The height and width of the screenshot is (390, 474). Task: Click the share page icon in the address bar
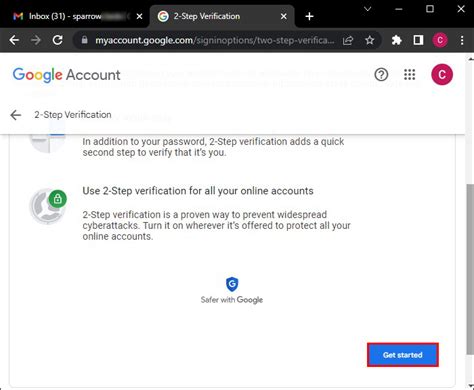pyautogui.click(x=348, y=40)
